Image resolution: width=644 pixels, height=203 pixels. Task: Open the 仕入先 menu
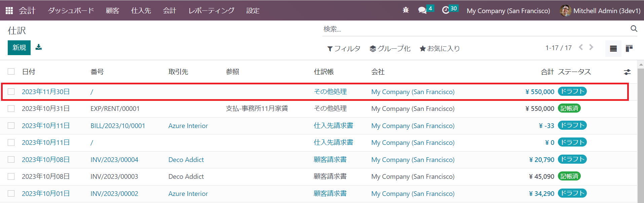click(x=141, y=10)
